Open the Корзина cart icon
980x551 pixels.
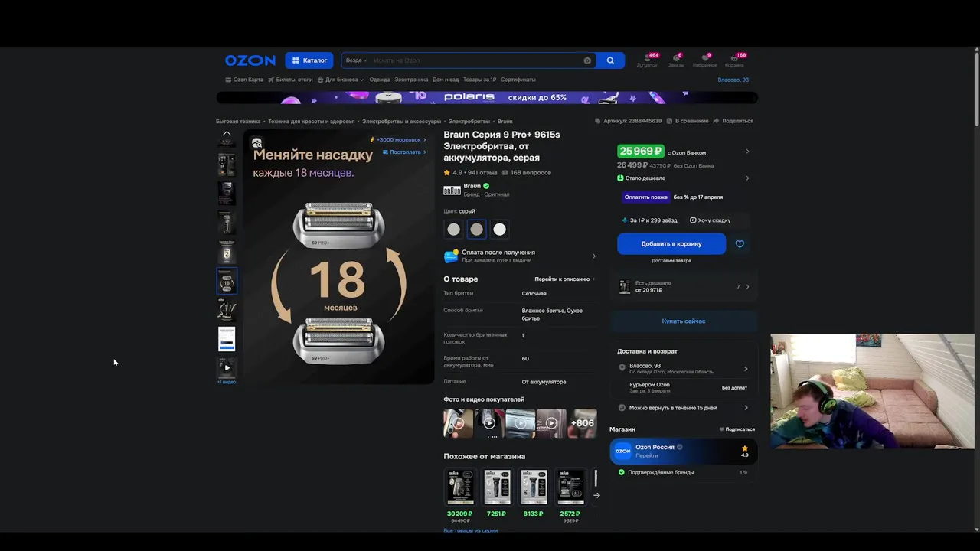[x=735, y=60]
